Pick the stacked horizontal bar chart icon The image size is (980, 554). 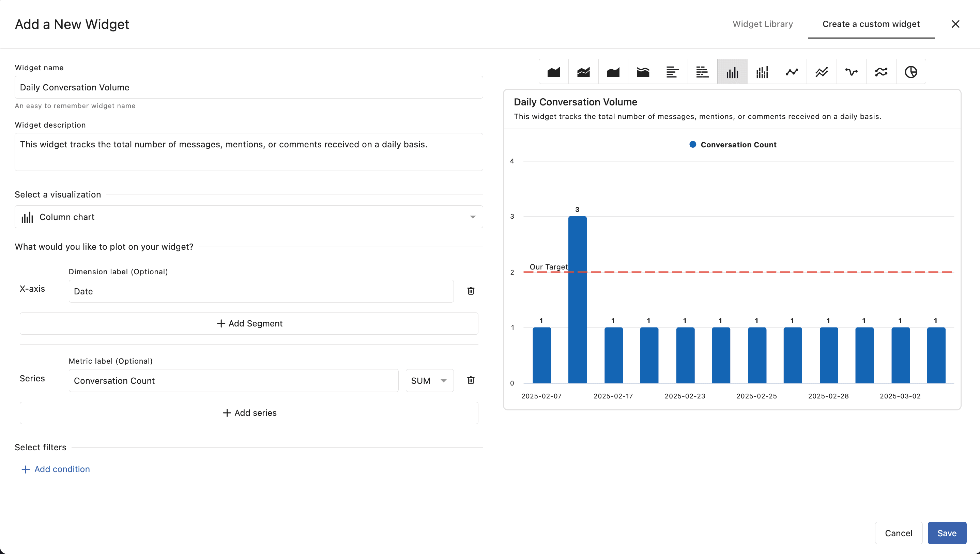[x=702, y=72]
